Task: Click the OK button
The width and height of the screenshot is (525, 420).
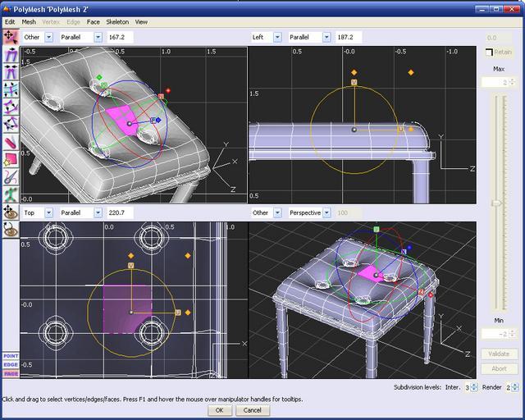Action: (x=219, y=410)
